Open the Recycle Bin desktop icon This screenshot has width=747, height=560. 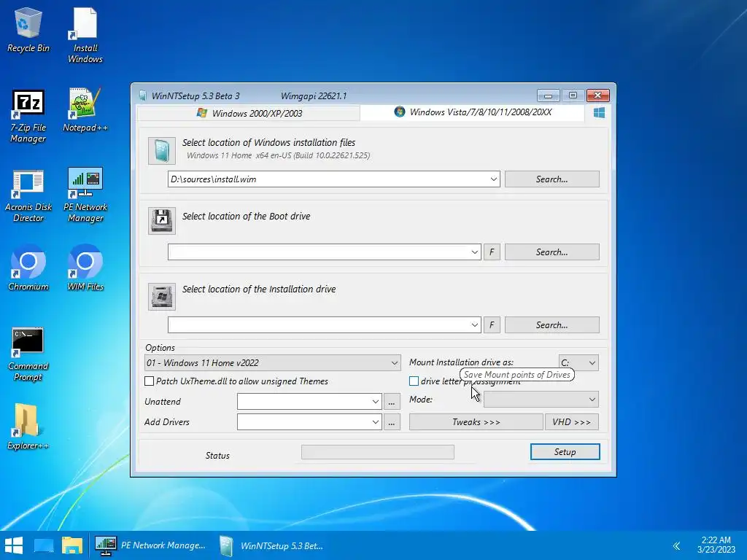(28, 30)
